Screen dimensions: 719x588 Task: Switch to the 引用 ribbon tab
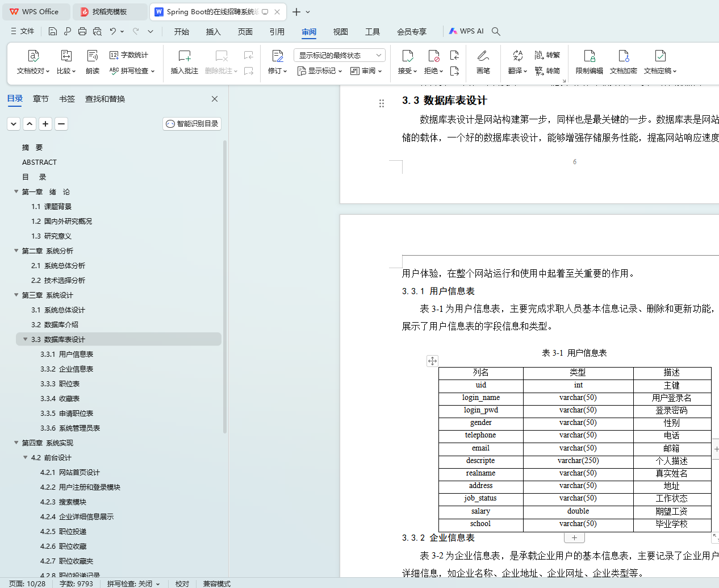(x=277, y=31)
